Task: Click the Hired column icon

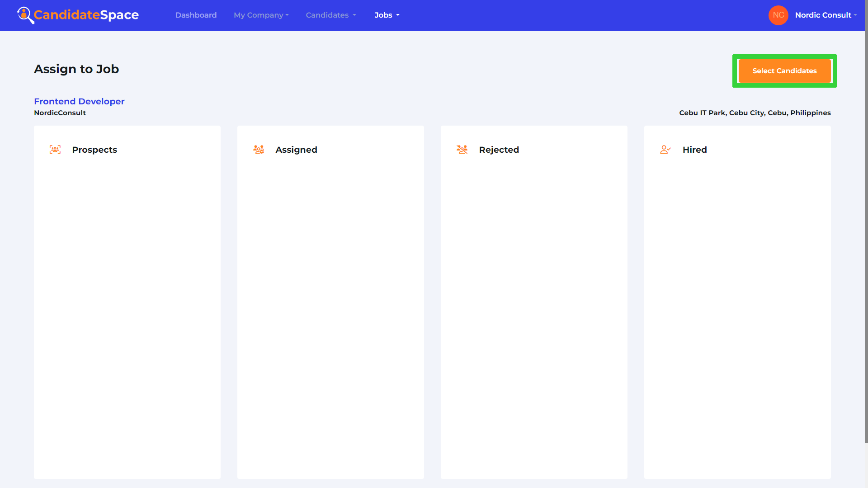Action: coord(665,150)
